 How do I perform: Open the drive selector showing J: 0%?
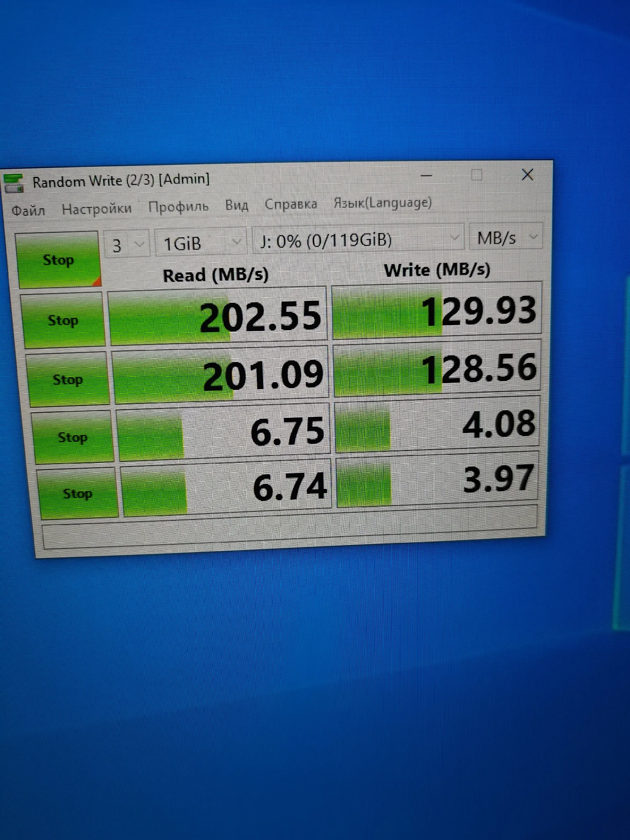pyautogui.click(x=358, y=239)
